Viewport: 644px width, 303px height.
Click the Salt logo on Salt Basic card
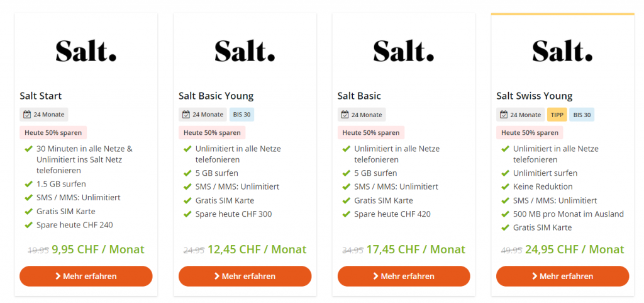pos(403,50)
